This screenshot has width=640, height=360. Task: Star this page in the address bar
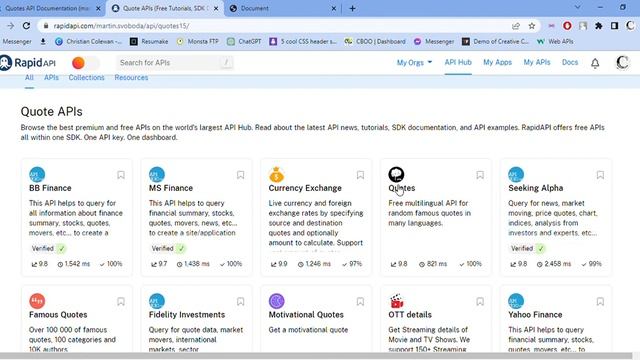pyautogui.click(x=531, y=26)
